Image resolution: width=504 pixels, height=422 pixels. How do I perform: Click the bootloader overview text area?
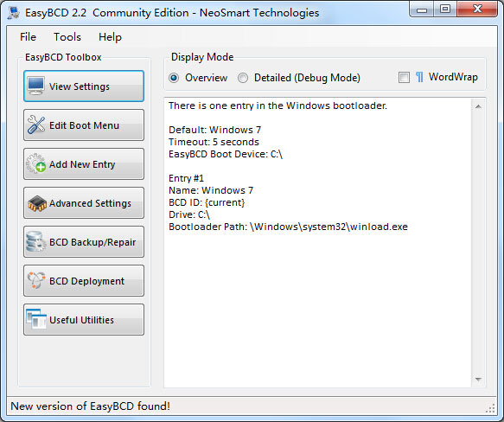pyautogui.click(x=317, y=242)
